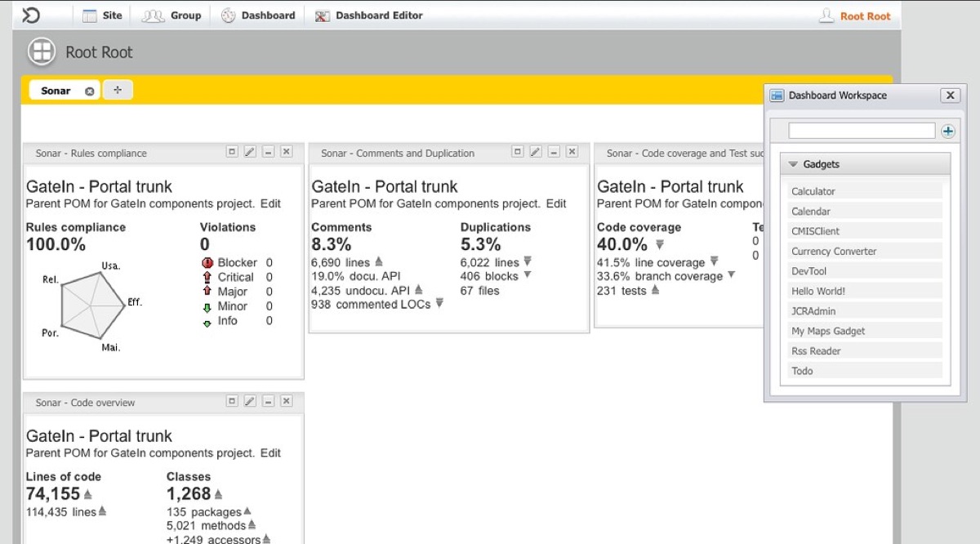Click the rules compliance radar chart

91,305
